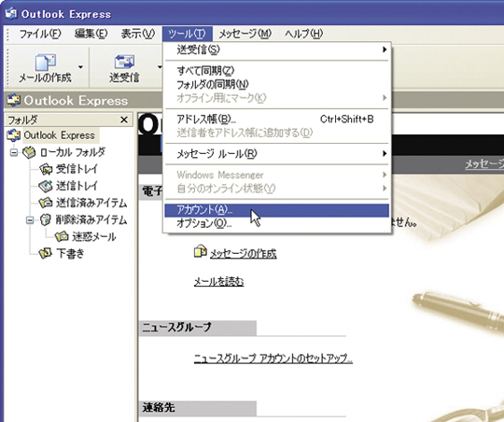Close the ツール(T) menu
This screenshot has width=504, height=422.
coord(187,34)
